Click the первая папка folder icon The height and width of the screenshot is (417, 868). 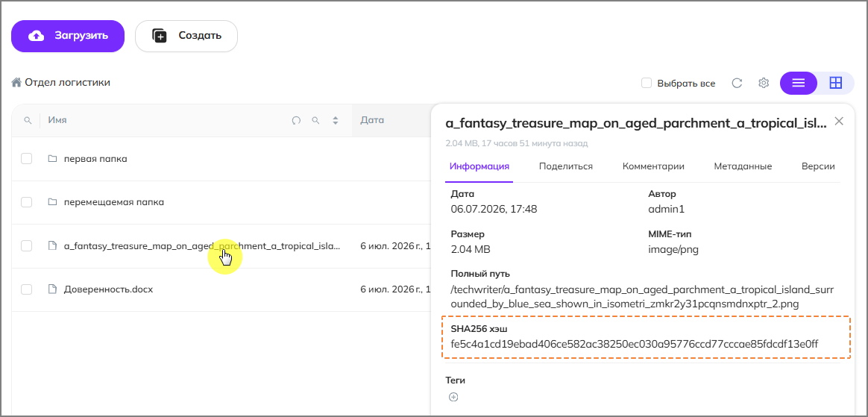pos(53,159)
